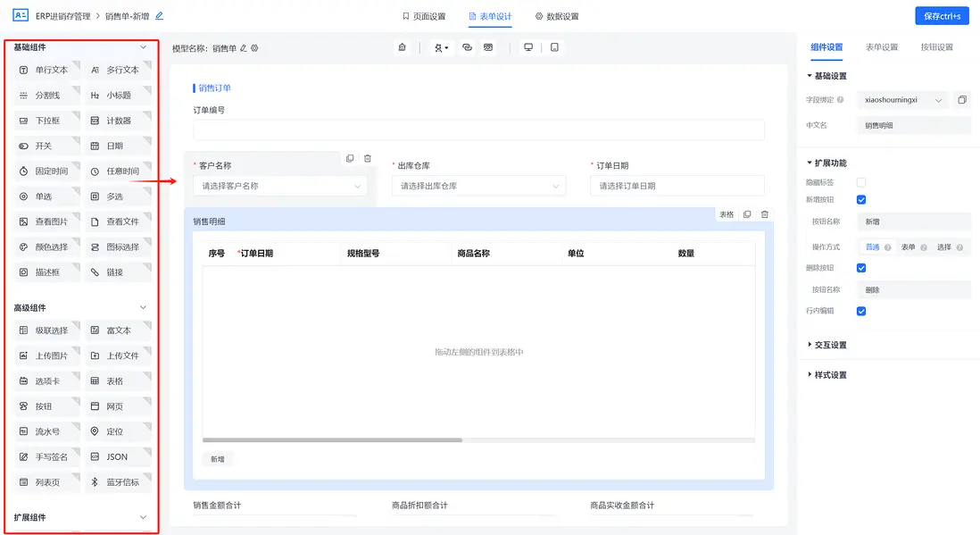Click the 请选择订单日期 input field
This screenshot has height=535, width=980.
click(677, 185)
